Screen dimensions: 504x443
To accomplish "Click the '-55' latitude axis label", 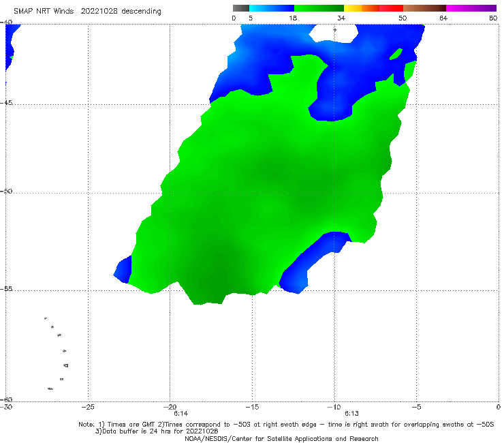I will 6,289.
